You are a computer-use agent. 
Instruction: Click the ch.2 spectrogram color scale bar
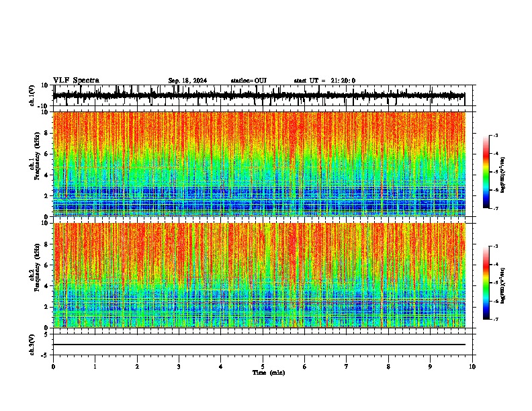click(486, 283)
